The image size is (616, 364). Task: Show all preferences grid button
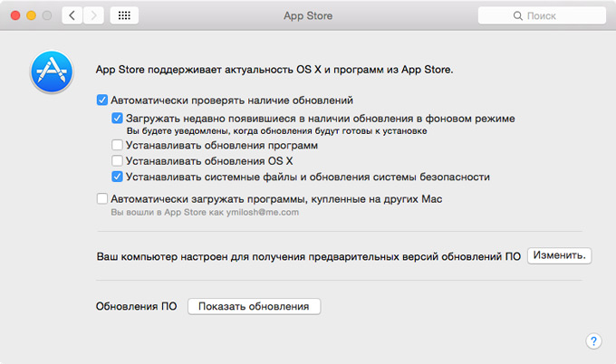124,15
